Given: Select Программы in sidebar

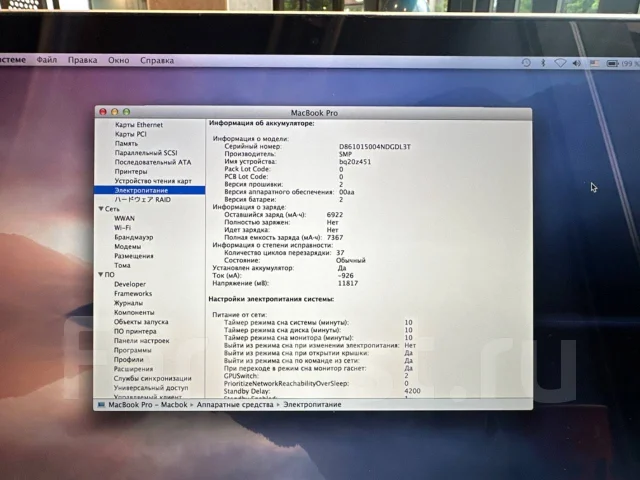Looking at the screenshot, I should 133,350.
